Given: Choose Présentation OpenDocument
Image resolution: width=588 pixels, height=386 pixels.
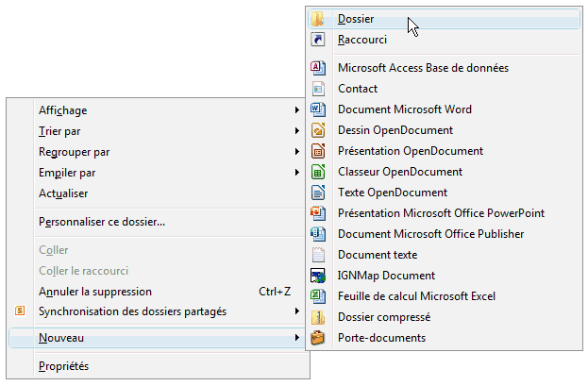Looking at the screenshot, I should (x=444, y=151).
